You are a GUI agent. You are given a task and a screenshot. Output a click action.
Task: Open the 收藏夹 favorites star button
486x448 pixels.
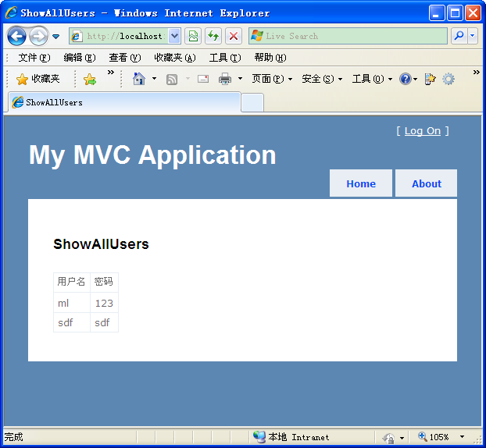pos(38,79)
